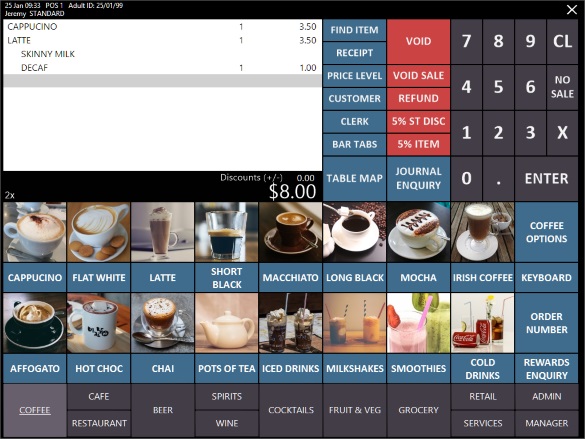
Task: Click the Find Item button
Action: click(354, 30)
